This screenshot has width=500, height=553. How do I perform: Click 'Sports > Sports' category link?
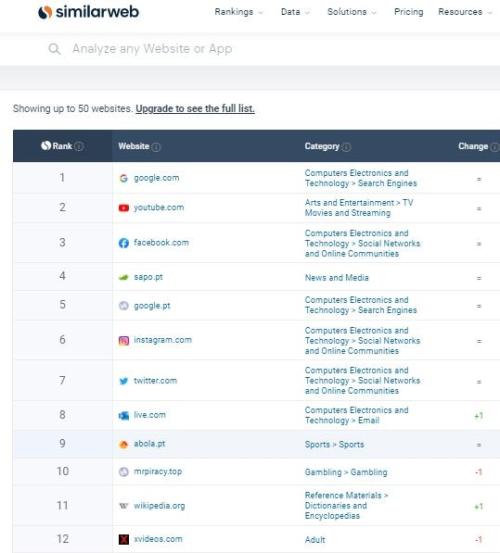point(334,444)
